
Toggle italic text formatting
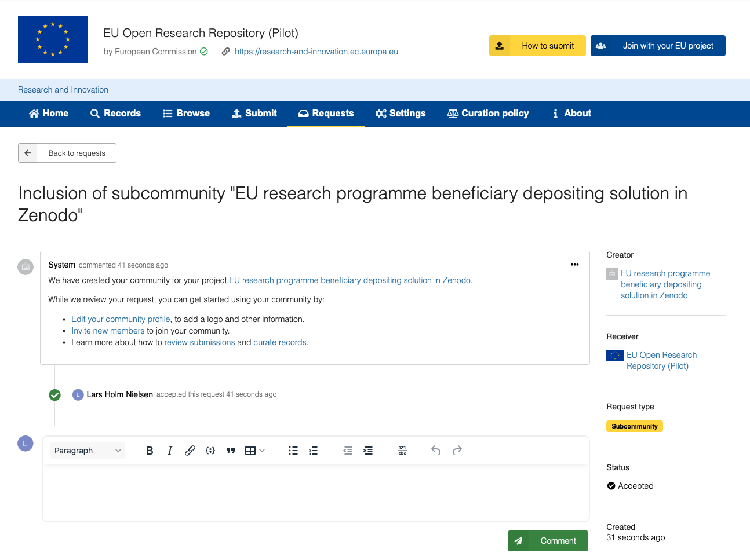[170, 451]
